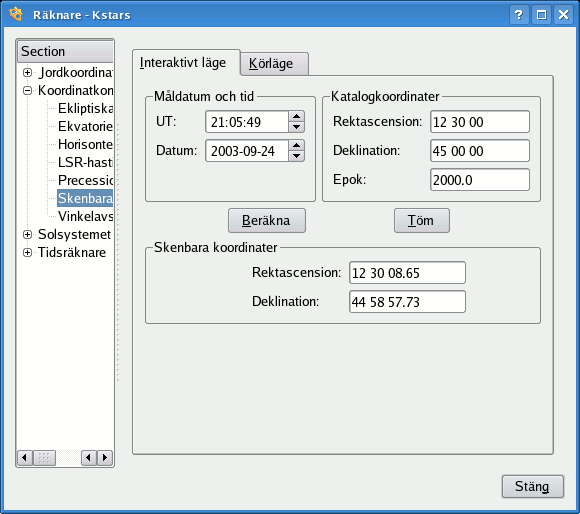Collapse the Koordinatkonverterare tree node
This screenshot has width=580, height=514.
coord(27,90)
